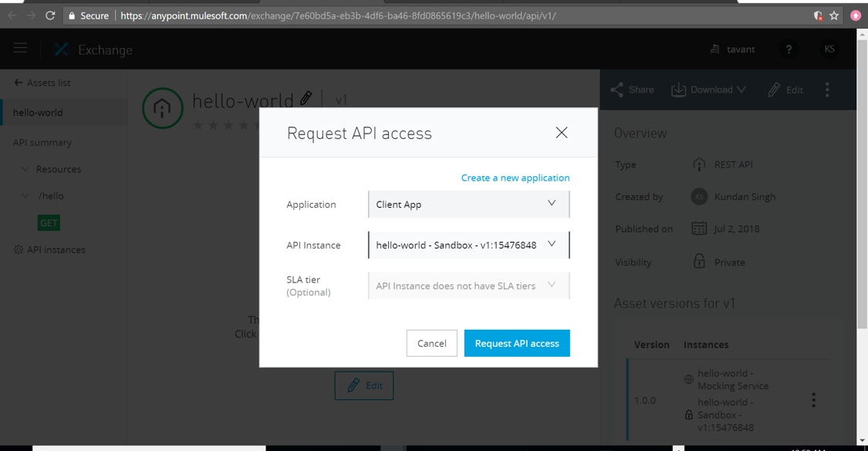The image size is (868, 451).
Task: Click the calendar icon beside Jul 2, 2018
Action: (x=699, y=229)
